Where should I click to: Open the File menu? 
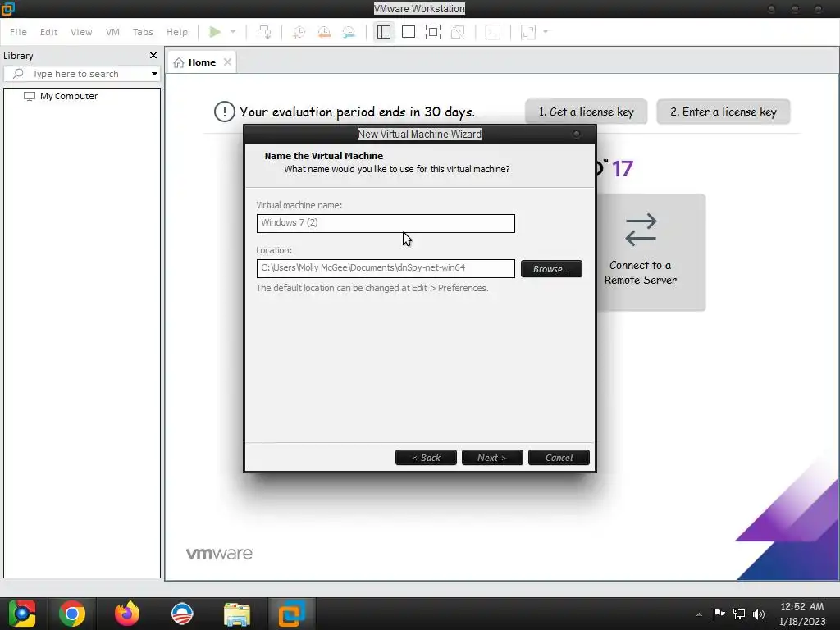(18, 32)
